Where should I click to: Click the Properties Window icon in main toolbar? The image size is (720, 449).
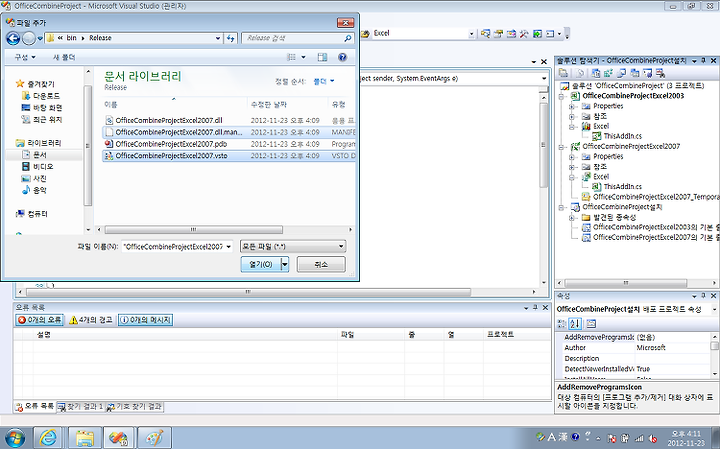pos(498,34)
